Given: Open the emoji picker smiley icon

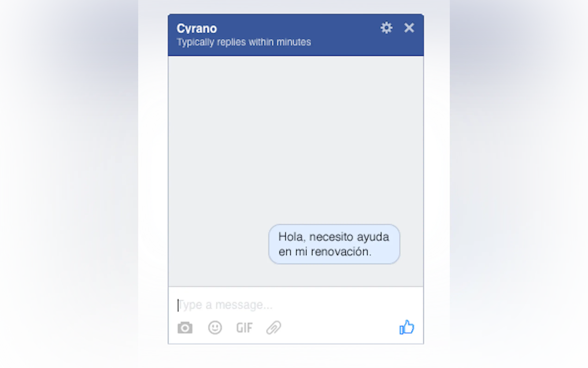Looking at the screenshot, I should [215, 328].
